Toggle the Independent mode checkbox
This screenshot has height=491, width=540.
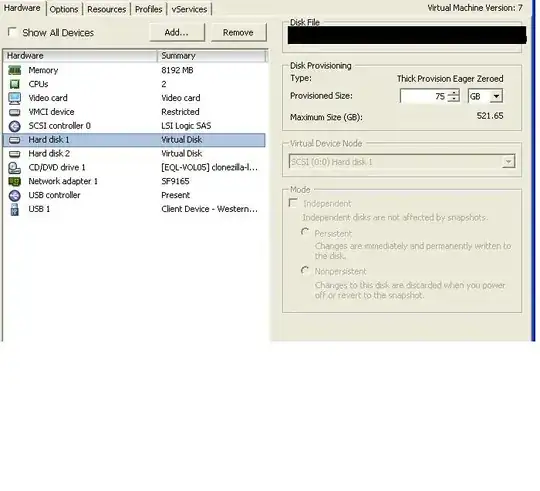(x=293, y=203)
